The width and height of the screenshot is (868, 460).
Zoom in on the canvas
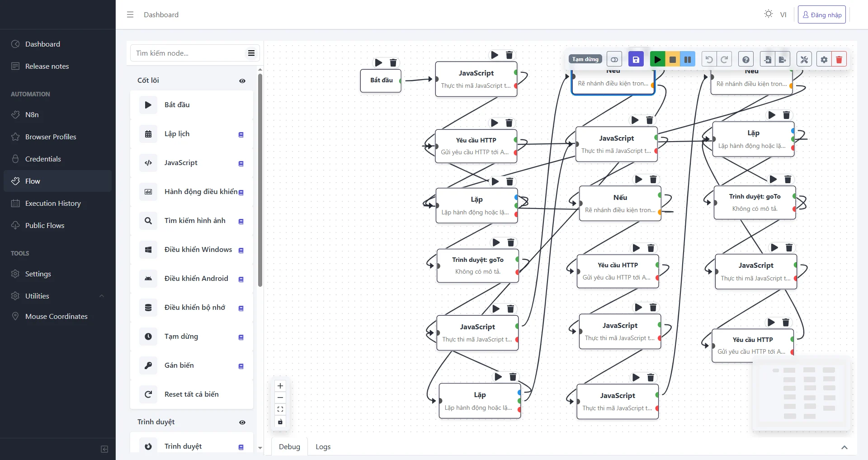[280, 386]
